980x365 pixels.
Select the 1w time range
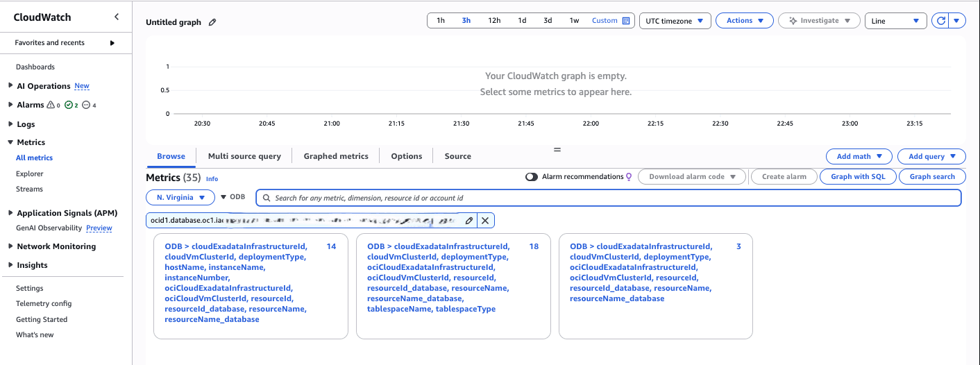574,21
